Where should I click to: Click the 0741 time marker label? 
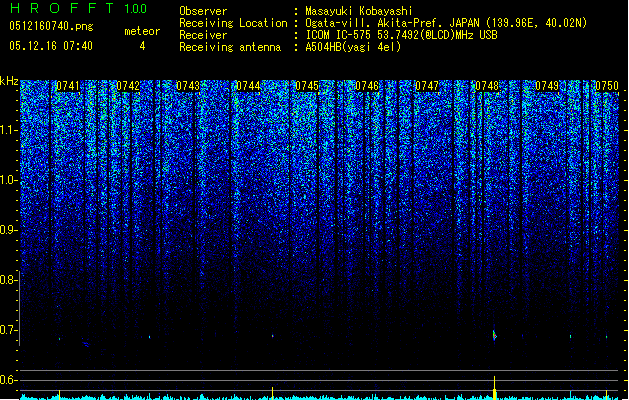[x=68, y=86]
